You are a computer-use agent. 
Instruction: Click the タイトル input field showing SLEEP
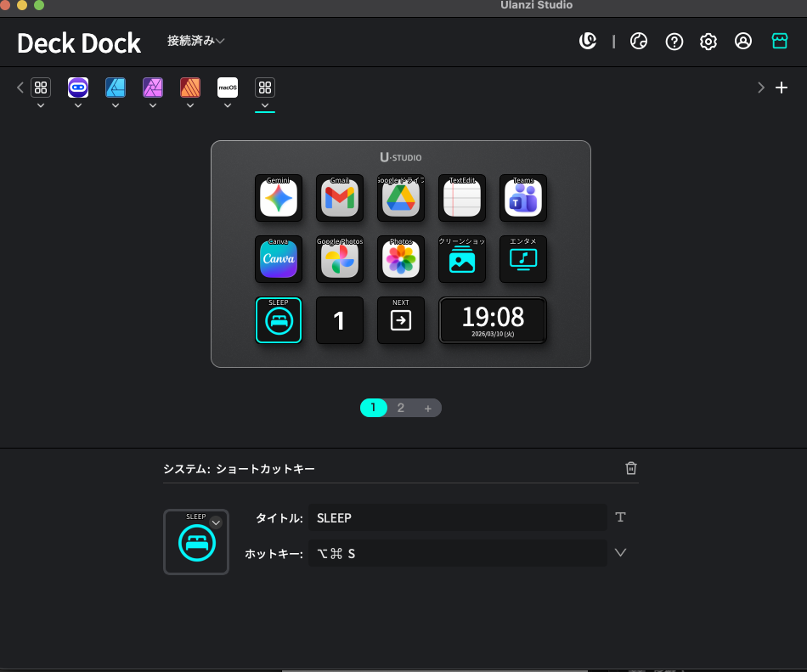coord(457,517)
